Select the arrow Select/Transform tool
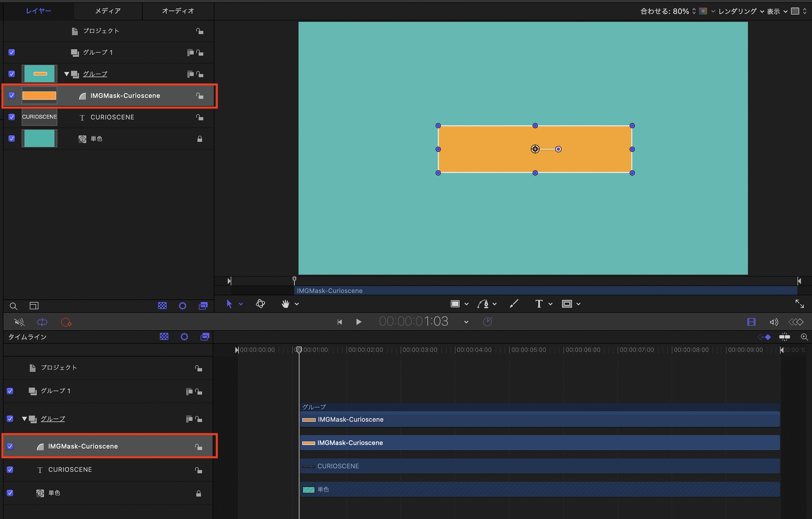Image resolution: width=812 pixels, height=519 pixels. [x=229, y=304]
